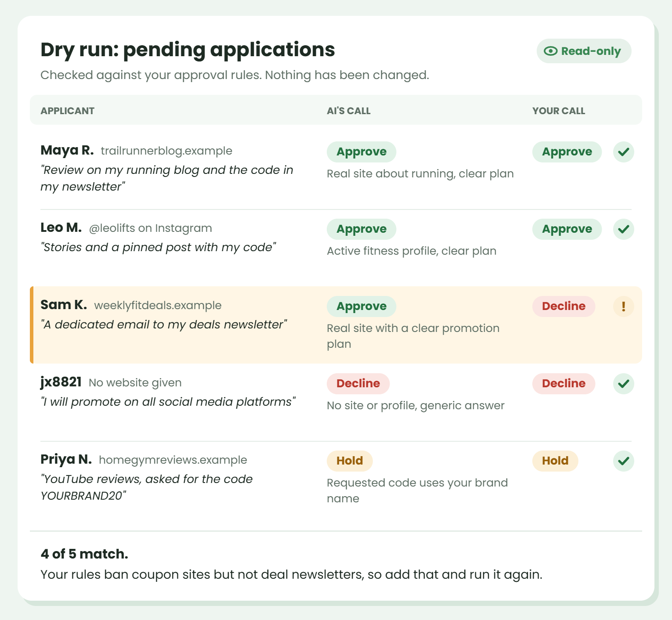Image resolution: width=672 pixels, height=620 pixels.
Task: Click the "No website given" text
Action: pyautogui.click(x=135, y=382)
